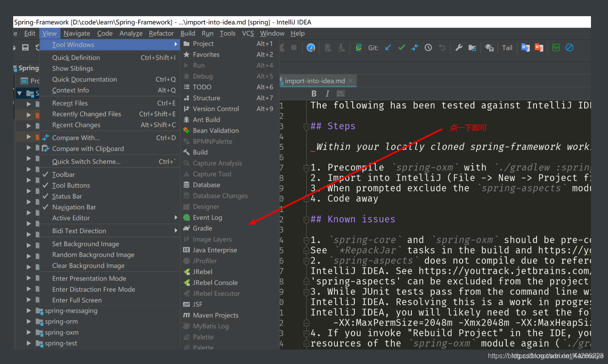Screen dimensions: 608x364
Task: Choose Enter Full Screen
Action: [110, 300]
